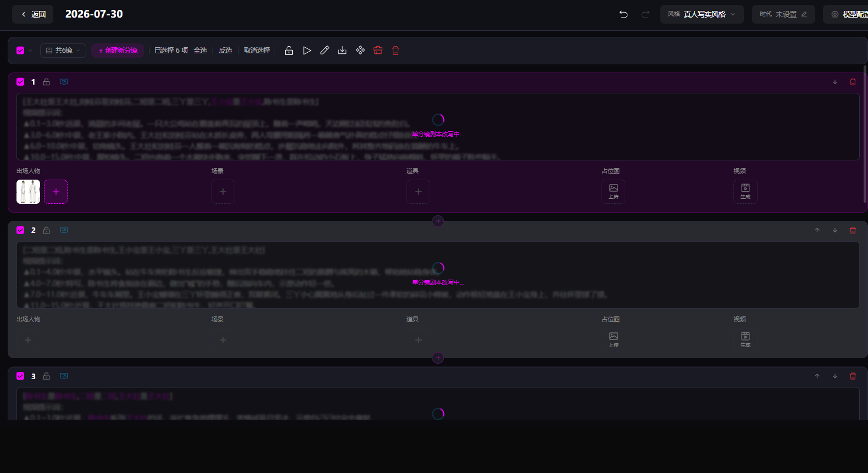Click the red trash icon in the top toolbar
The height and width of the screenshot is (473, 868).
[396, 51]
